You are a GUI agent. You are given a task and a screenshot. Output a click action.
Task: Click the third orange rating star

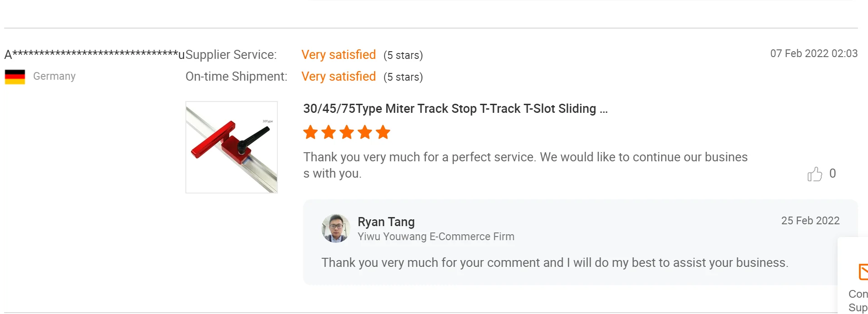[x=347, y=132]
